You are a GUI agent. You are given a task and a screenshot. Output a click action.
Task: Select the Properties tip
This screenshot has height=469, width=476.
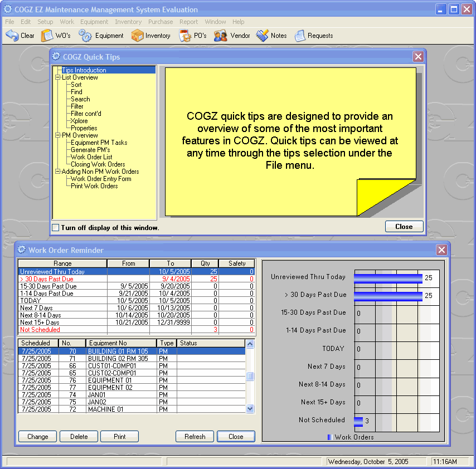84,128
